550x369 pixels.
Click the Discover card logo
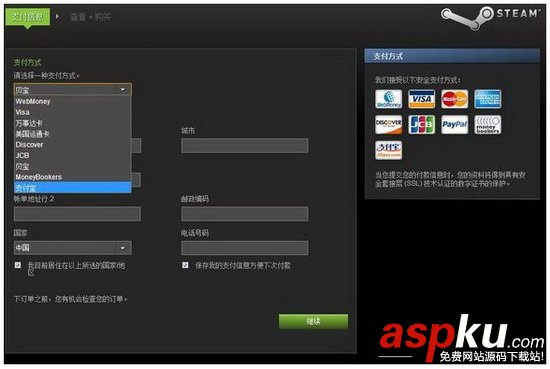tap(388, 125)
